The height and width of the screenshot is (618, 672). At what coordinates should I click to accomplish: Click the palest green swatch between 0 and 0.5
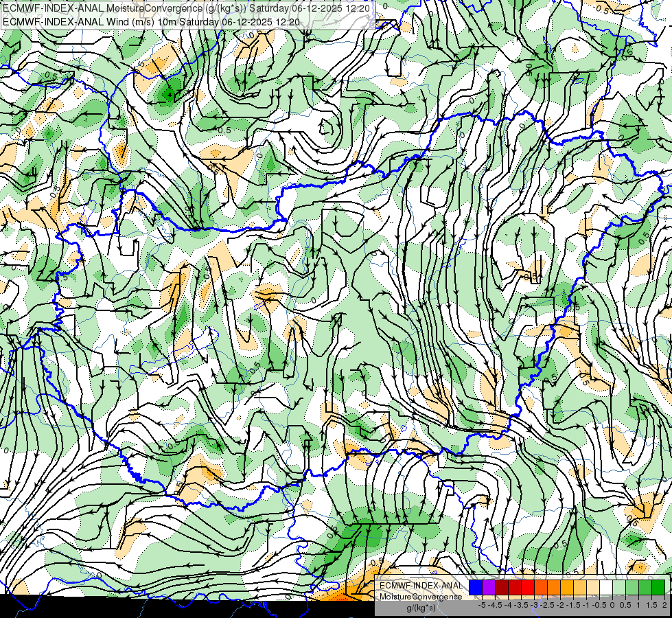click(x=619, y=588)
